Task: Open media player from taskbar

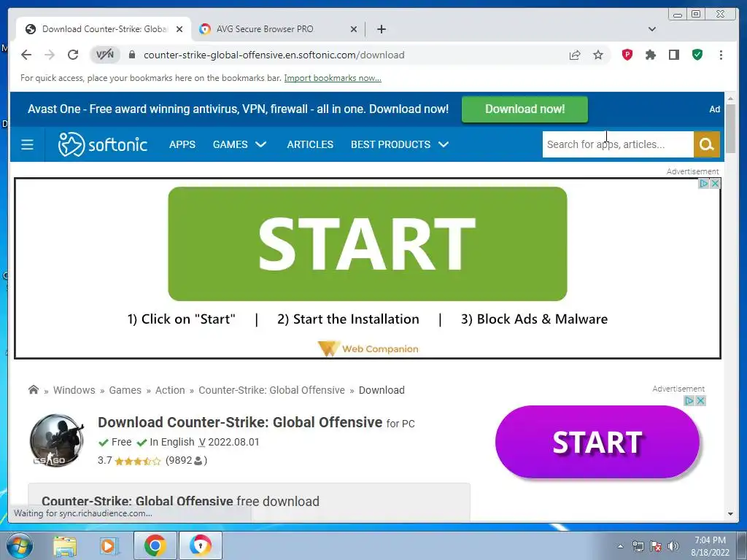Action: [x=109, y=545]
